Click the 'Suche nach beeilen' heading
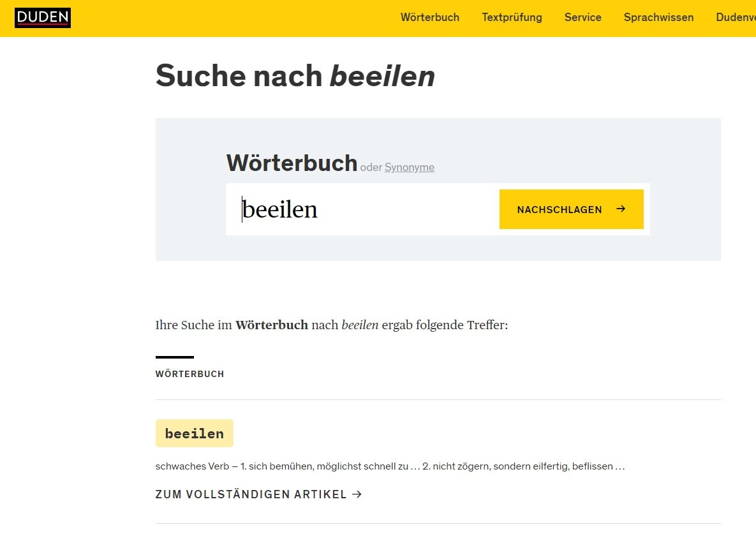Image resolution: width=756 pixels, height=534 pixels. click(x=295, y=76)
